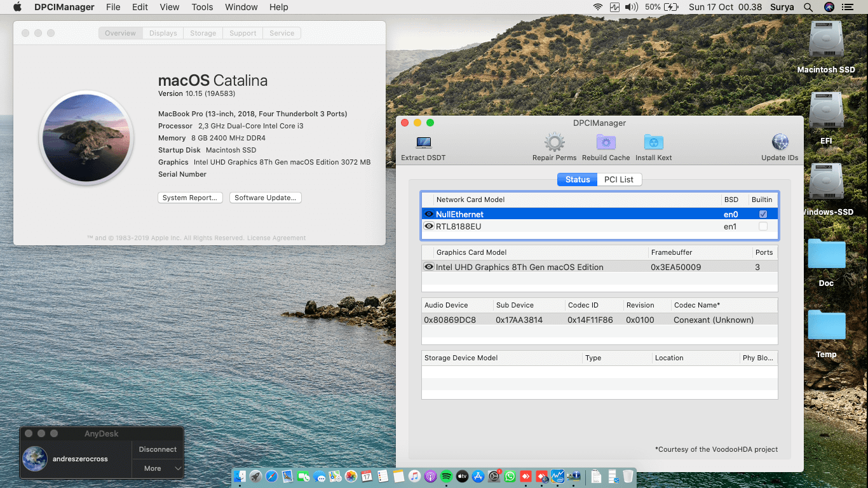Open the Apple menu
868x488 pixels.
pyautogui.click(x=17, y=7)
